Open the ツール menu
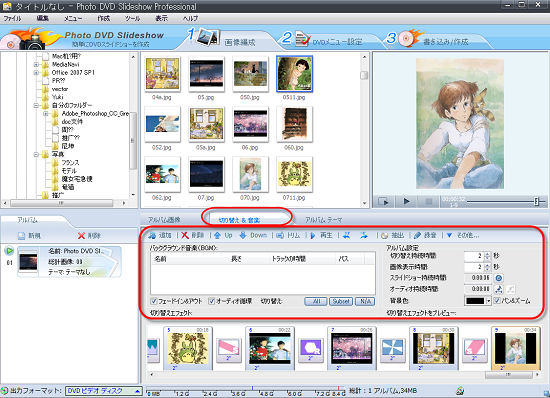The image size is (550, 398). click(132, 18)
